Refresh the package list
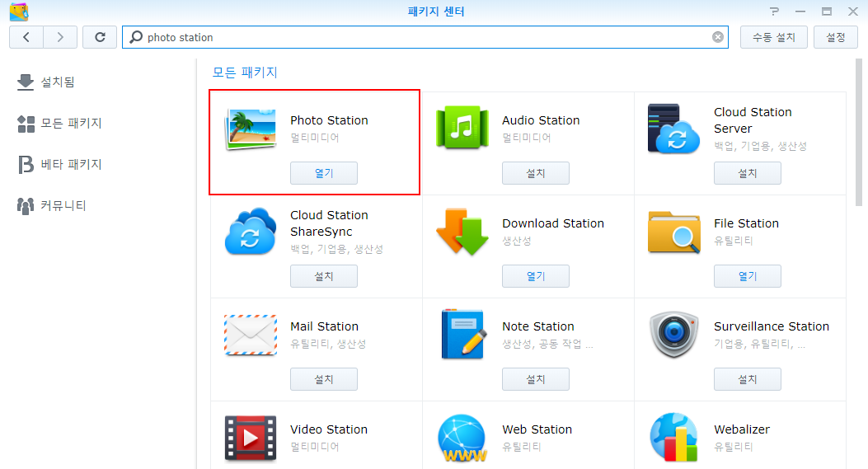The image size is (868, 469). point(100,37)
